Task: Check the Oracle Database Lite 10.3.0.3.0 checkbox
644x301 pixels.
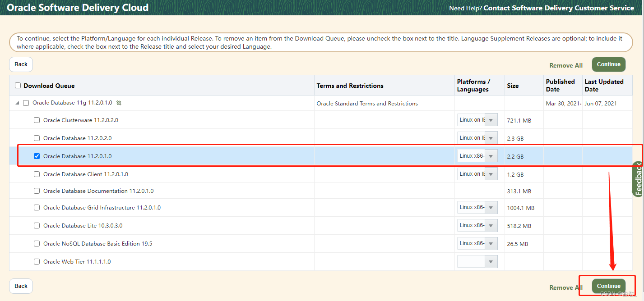Action: 37,226
